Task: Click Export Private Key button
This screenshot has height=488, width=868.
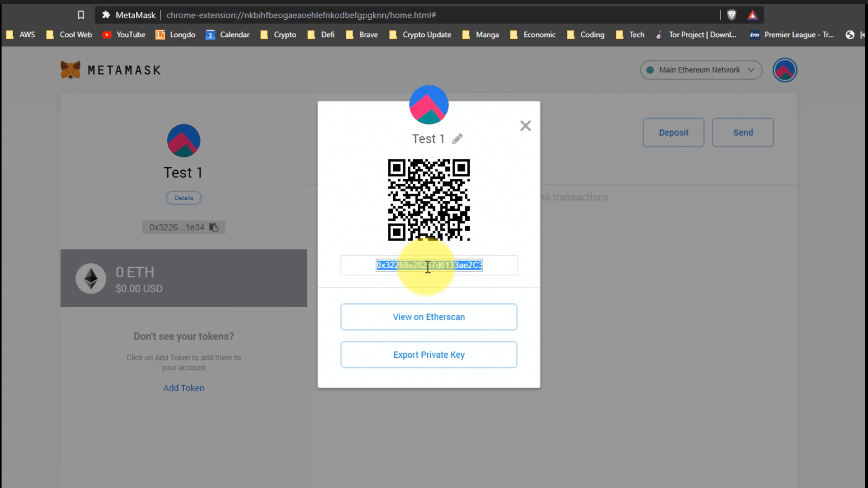Action: 429,355
